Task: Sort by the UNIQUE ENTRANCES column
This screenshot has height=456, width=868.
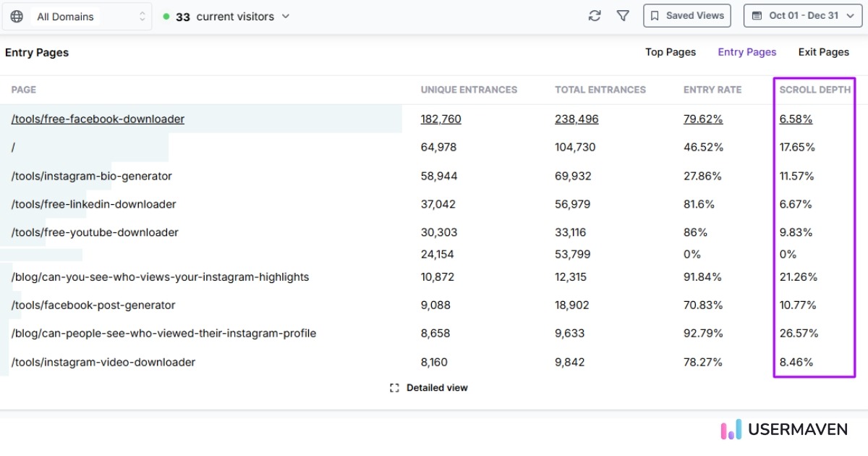Action: point(468,89)
